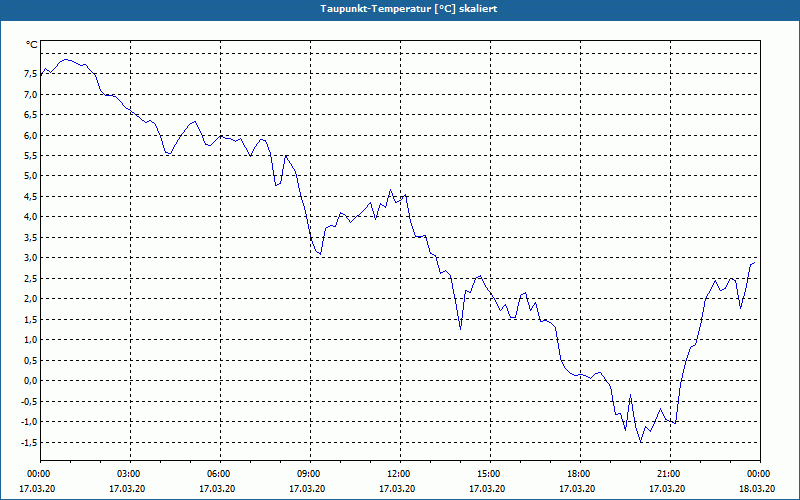Viewport: 800px width, 500px height.
Task: Pick the 17.03.20 date under 06:00
Action: click(x=217, y=488)
